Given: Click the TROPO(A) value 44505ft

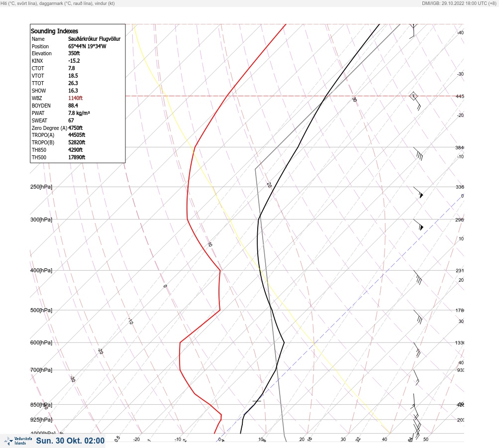Looking at the screenshot, I should click(77, 135).
